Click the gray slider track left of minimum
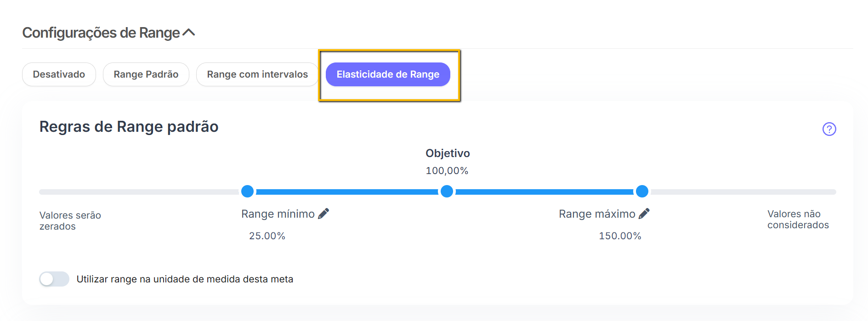868x321 pixels. tap(138, 191)
